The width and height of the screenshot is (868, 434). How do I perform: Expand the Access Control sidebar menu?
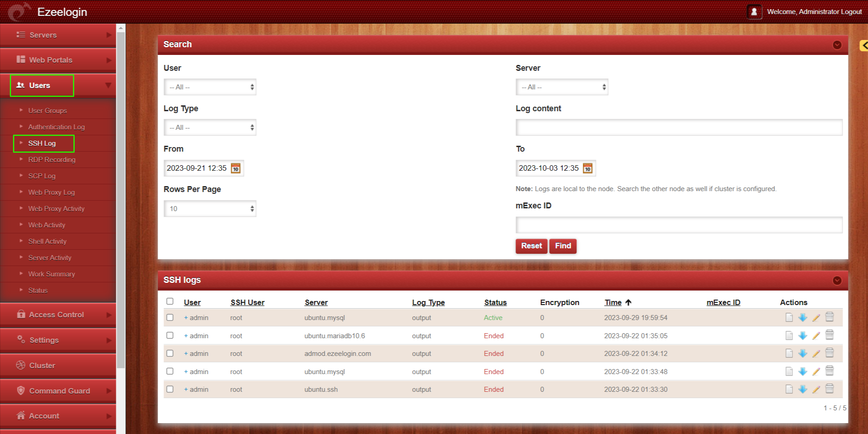58,315
